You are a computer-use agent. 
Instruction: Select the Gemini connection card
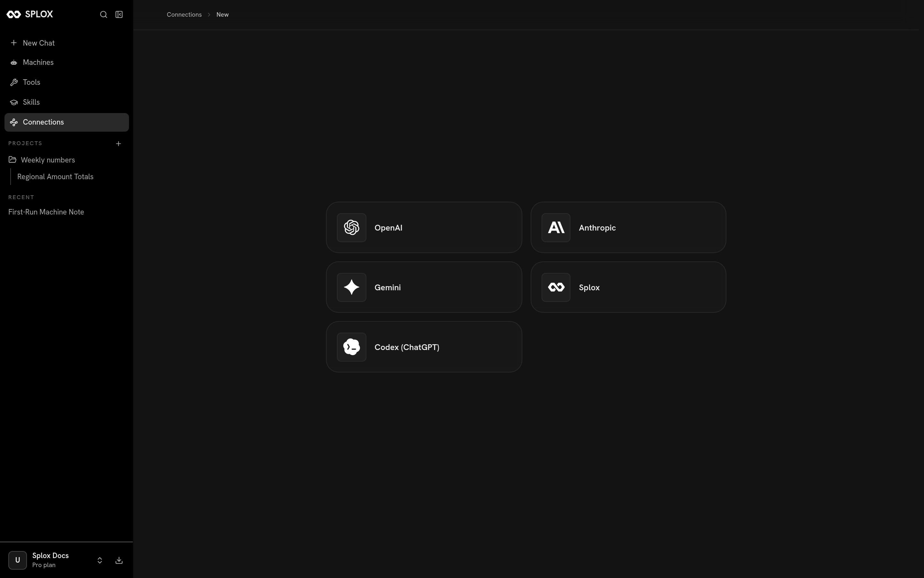pos(424,287)
